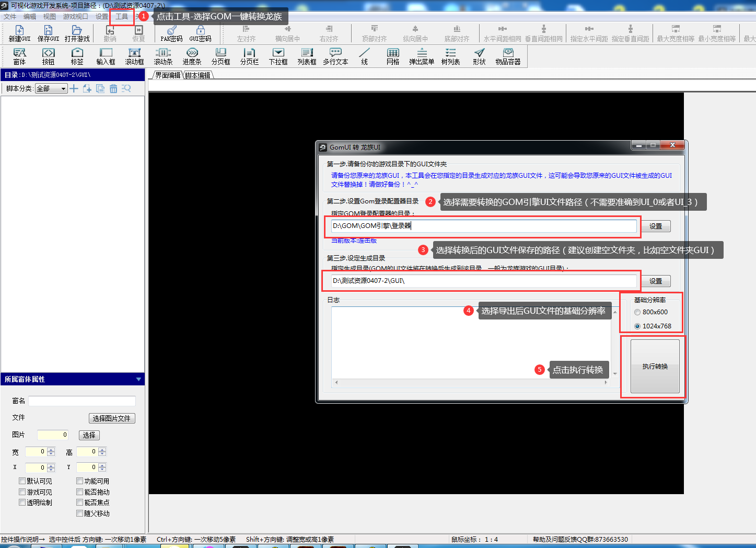Viewport: 756px width, 548px height.
Task: Select the 进度条 progress bar tool
Action: pyautogui.click(x=192, y=56)
